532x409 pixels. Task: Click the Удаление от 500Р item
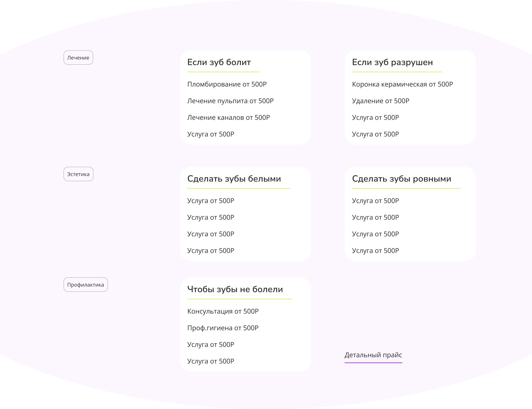tap(381, 101)
